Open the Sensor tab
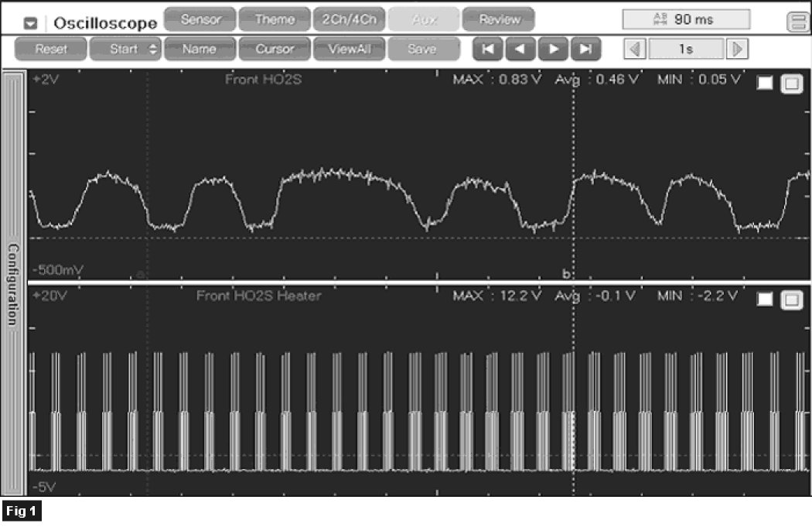812x527 pixels. tap(200, 19)
